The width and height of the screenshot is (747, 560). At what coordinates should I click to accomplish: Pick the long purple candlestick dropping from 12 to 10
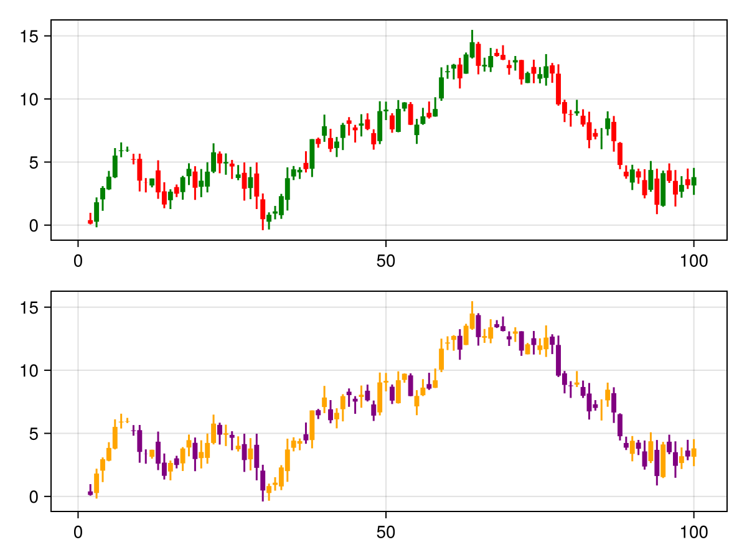coord(558,360)
